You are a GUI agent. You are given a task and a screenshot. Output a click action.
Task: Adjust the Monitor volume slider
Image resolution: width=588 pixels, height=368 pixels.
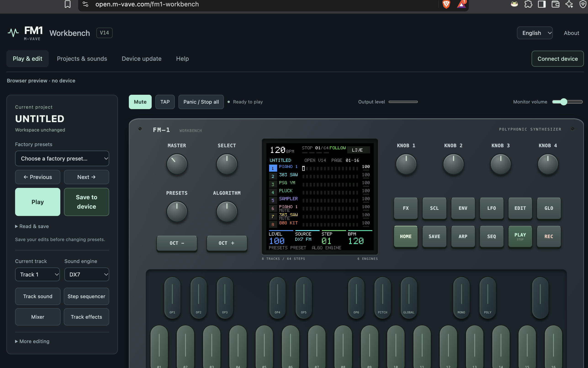coord(567,102)
